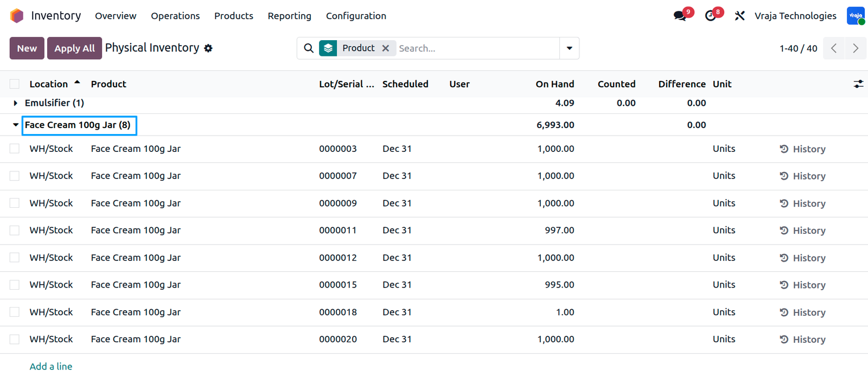Check the row for lot 0000007
Screen dimensions: 868x377
coord(15,176)
